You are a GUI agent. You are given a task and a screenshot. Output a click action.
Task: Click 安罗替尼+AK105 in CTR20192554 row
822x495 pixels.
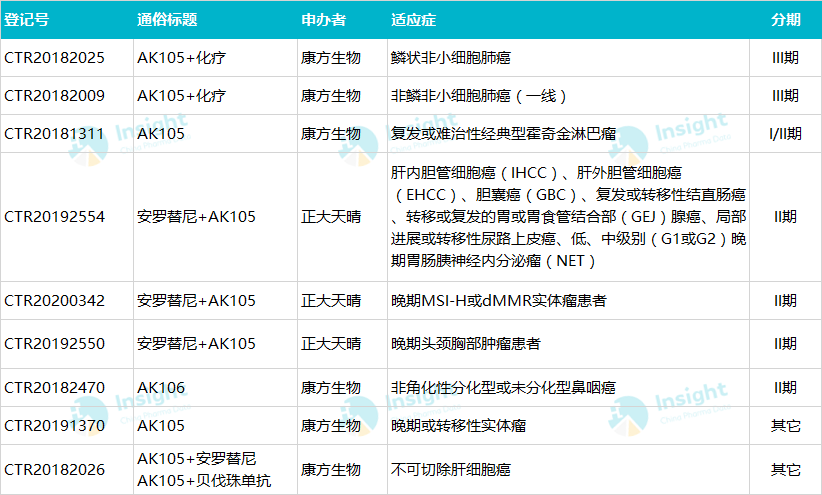(197, 217)
